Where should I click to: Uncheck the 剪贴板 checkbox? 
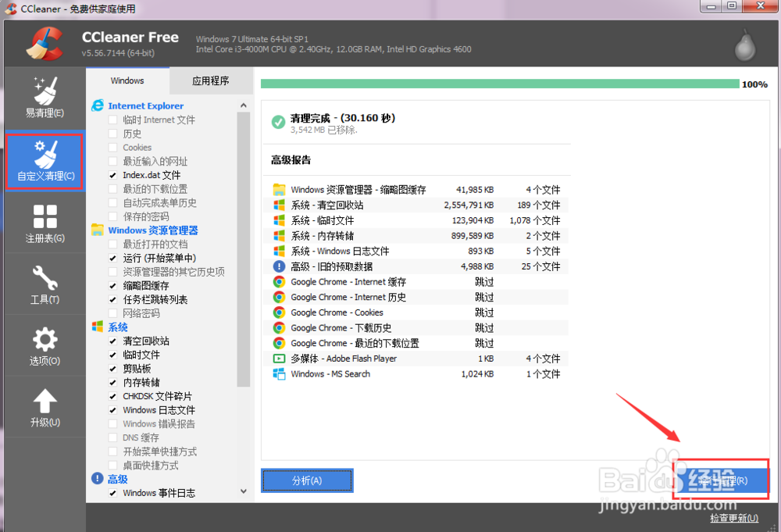click(x=113, y=369)
